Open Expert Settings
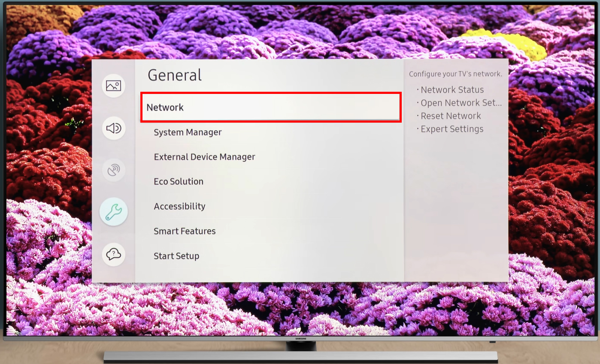The image size is (600, 364). click(x=451, y=129)
